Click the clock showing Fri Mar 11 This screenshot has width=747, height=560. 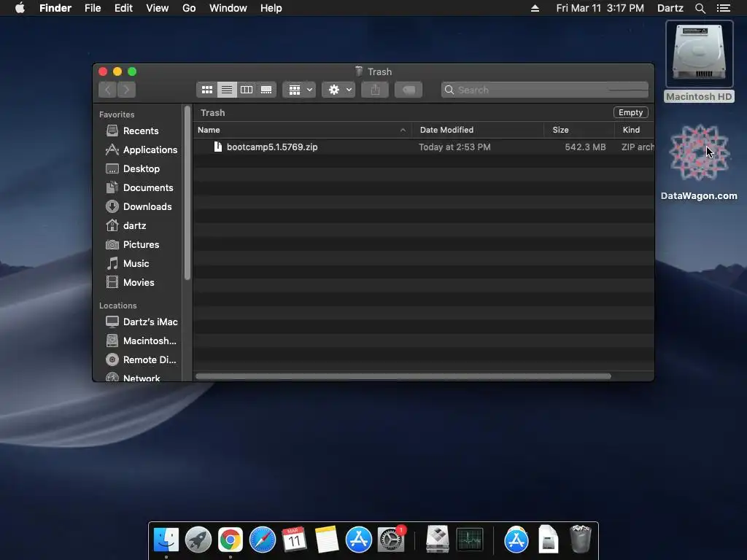600,8
